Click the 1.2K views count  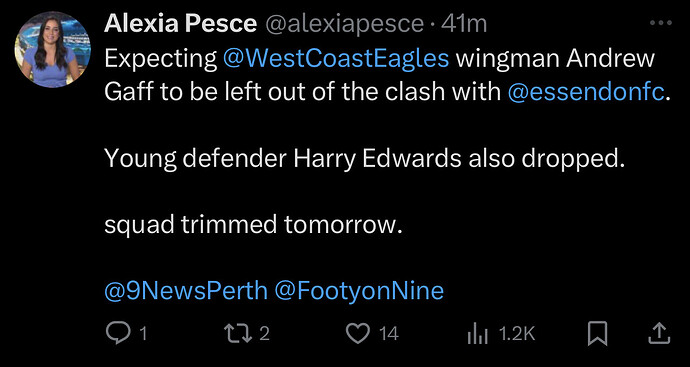pos(517,334)
